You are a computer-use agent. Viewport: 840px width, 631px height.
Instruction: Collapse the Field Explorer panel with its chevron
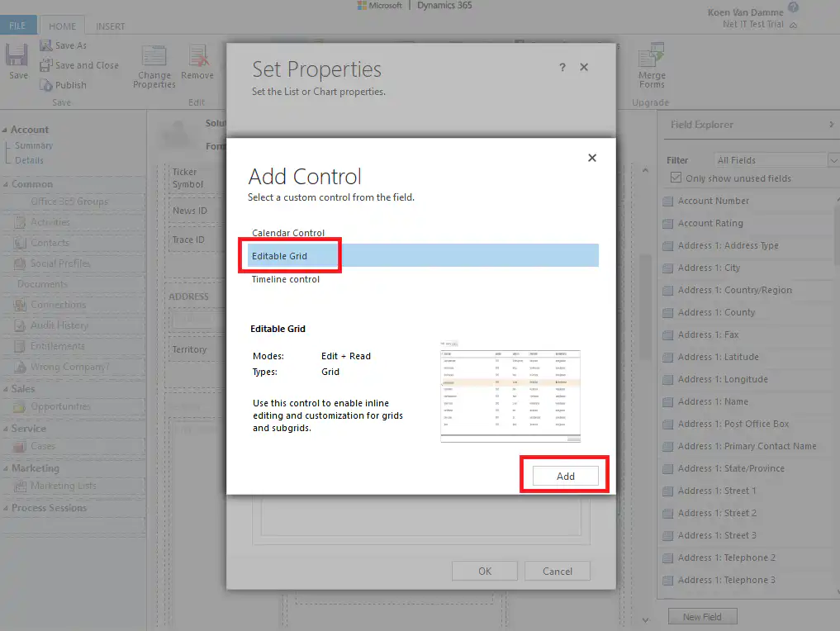pyautogui.click(x=831, y=125)
